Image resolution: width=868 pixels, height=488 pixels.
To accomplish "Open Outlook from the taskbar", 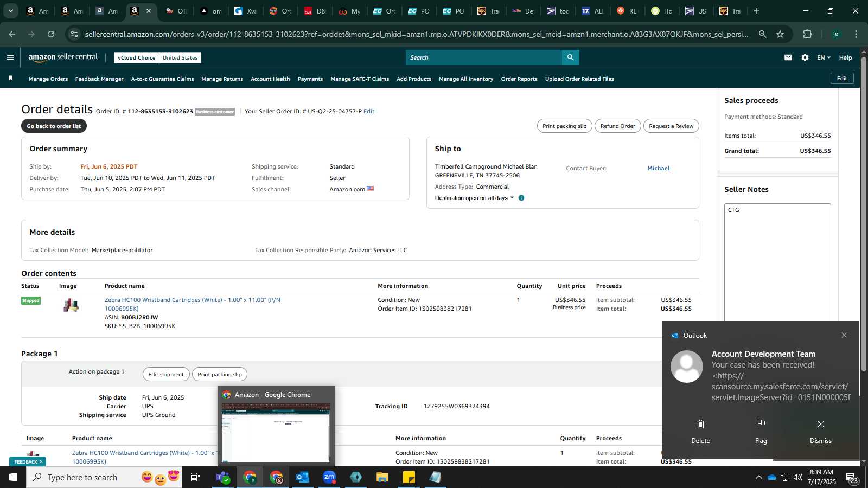I will [x=302, y=477].
